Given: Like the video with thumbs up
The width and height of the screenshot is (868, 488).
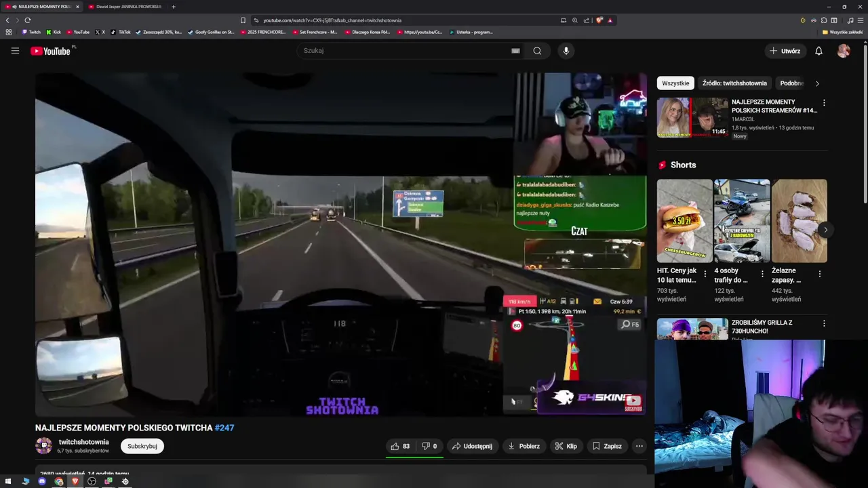Looking at the screenshot, I should coord(400,446).
